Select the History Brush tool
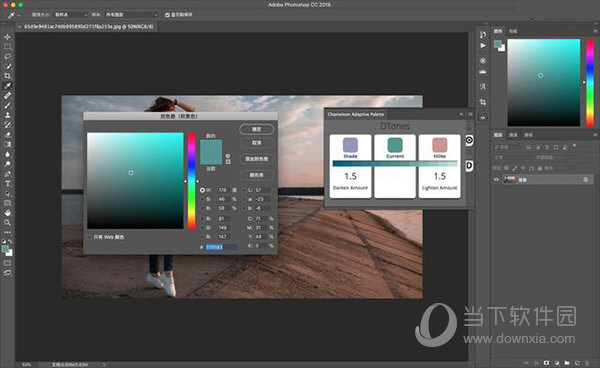Image resolution: width=600 pixels, height=368 pixels. tap(7, 125)
